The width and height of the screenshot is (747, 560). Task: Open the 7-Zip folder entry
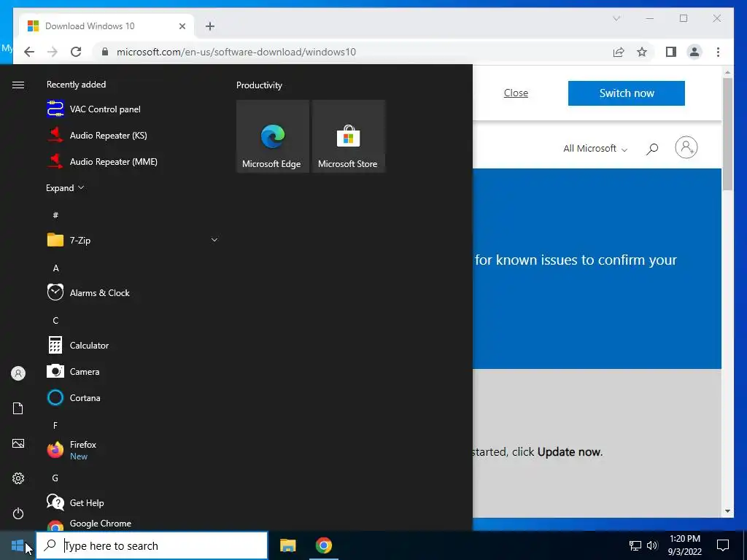click(x=133, y=240)
